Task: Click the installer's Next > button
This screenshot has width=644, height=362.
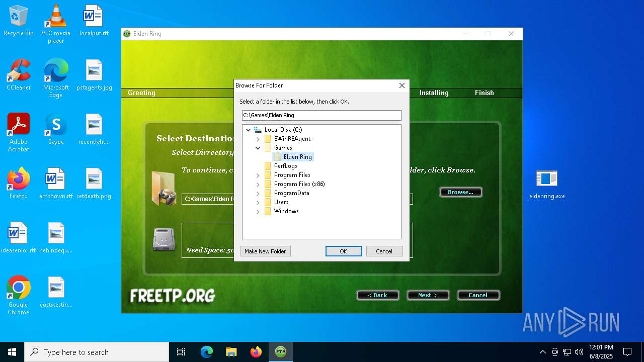Action: pyautogui.click(x=428, y=295)
